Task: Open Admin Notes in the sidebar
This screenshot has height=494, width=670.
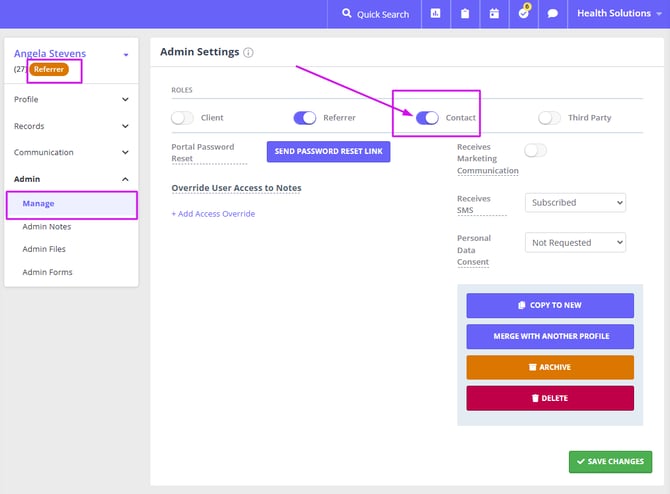Action: (47, 227)
